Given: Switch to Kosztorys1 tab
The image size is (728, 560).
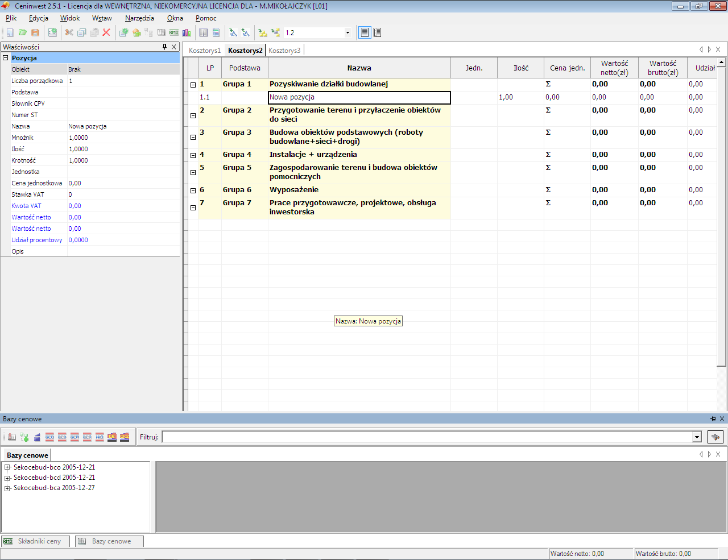Looking at the screenshot, I should (205, 51).
